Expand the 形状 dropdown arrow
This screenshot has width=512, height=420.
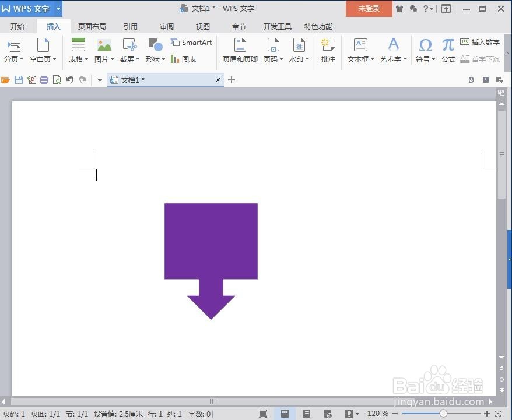tap(163, 59)
